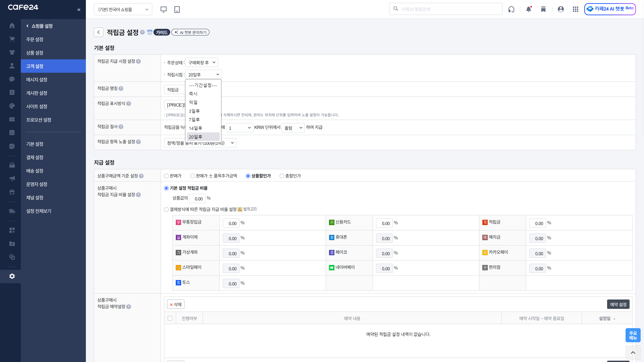
Task: Go to 배송 설정 menu item
Action: [x=35, y=171]
